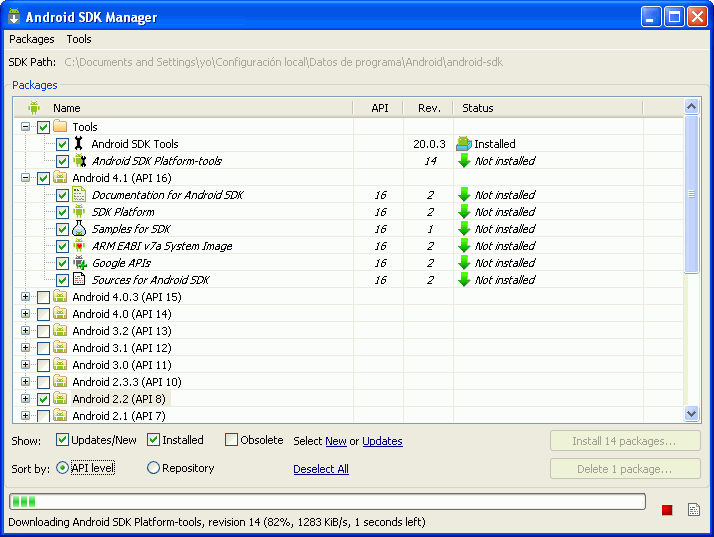Click the Updates selection link

coord(382,441)
